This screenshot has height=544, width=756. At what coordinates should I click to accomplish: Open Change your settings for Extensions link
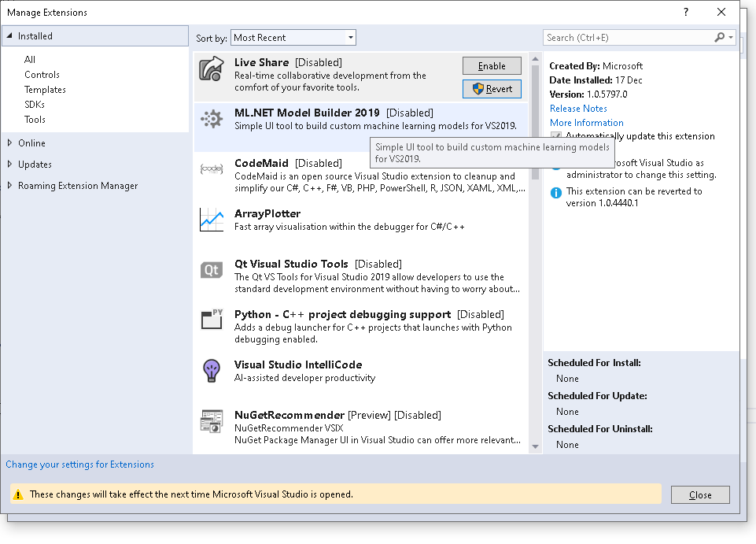(x=79, y=464)
